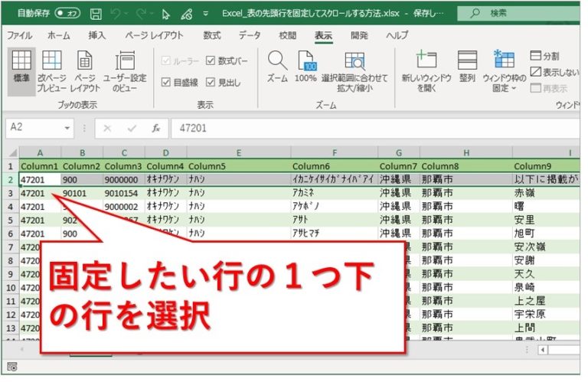Select column F header
588x382 pixels.
(335, 152)
